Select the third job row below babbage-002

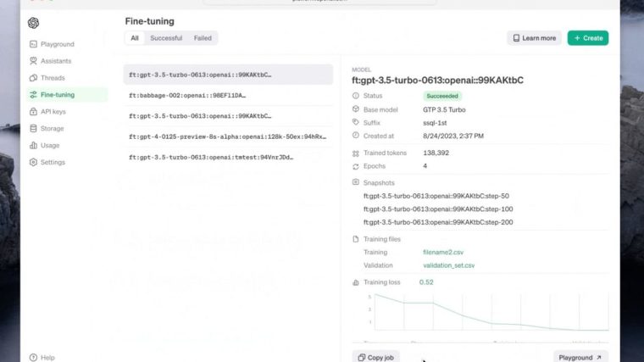[228, 116]
